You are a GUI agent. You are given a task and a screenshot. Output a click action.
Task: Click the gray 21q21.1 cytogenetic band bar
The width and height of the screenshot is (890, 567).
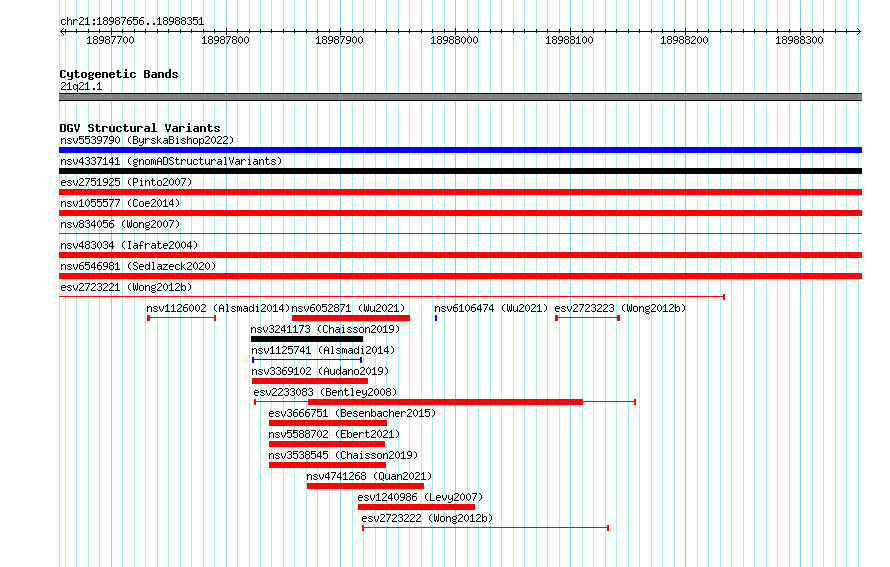pyautogui.click(x=460, y=97)
